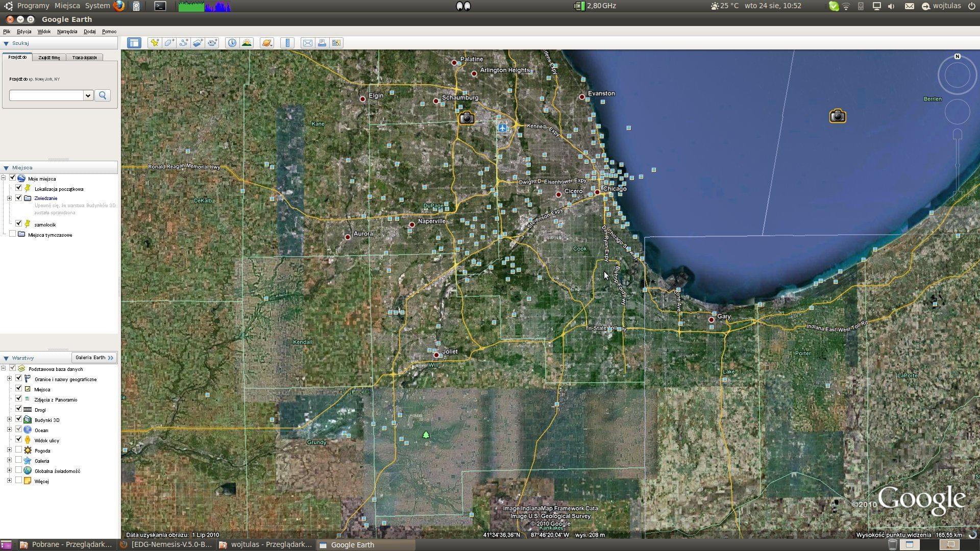Enable the Pogoda layer checkbox

(19, 450)
